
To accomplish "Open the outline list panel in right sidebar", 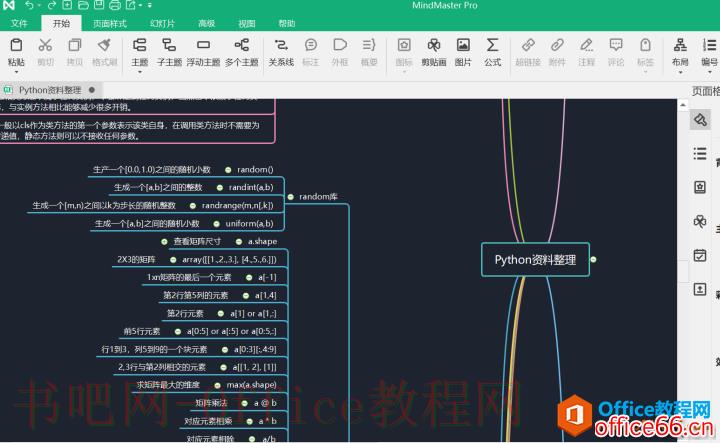I will coord(700,153).
